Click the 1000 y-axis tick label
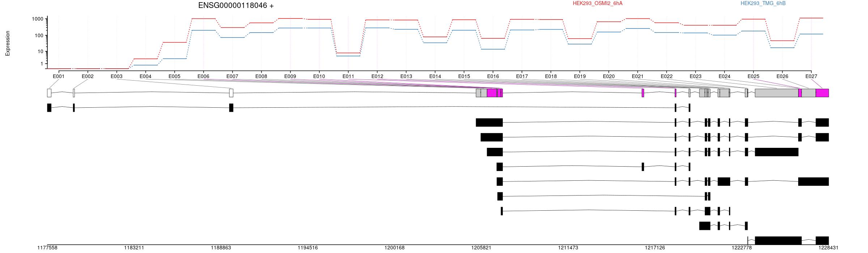This screenshot has height=253, width=868. click(38, 19)
